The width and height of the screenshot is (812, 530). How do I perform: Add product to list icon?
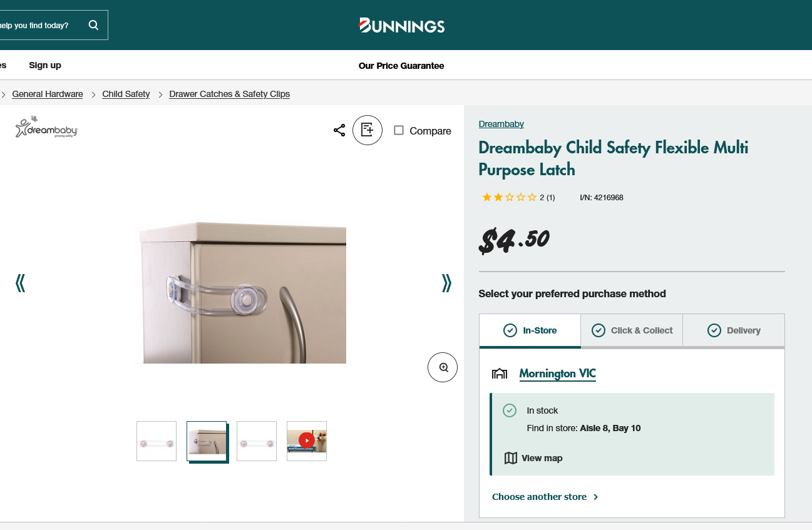(367, 130)
